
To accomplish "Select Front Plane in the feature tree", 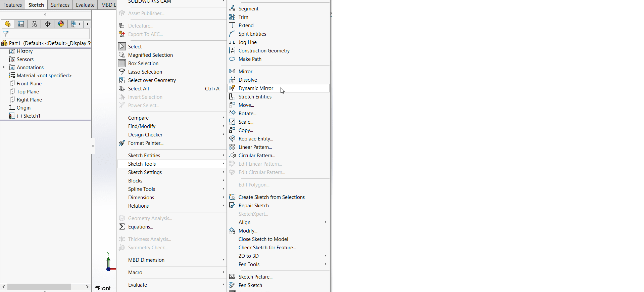I will point(29,84).
